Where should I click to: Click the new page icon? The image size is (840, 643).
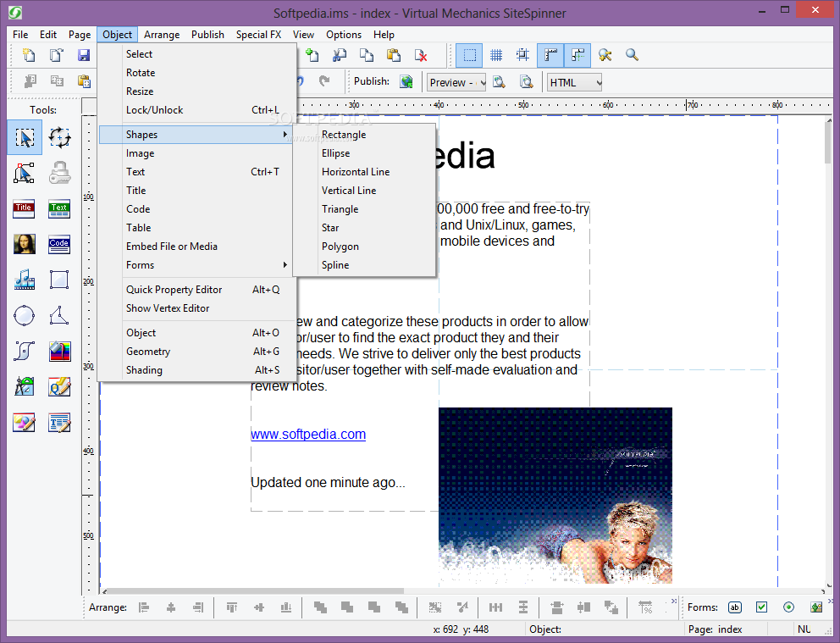(x=312, y=55)
